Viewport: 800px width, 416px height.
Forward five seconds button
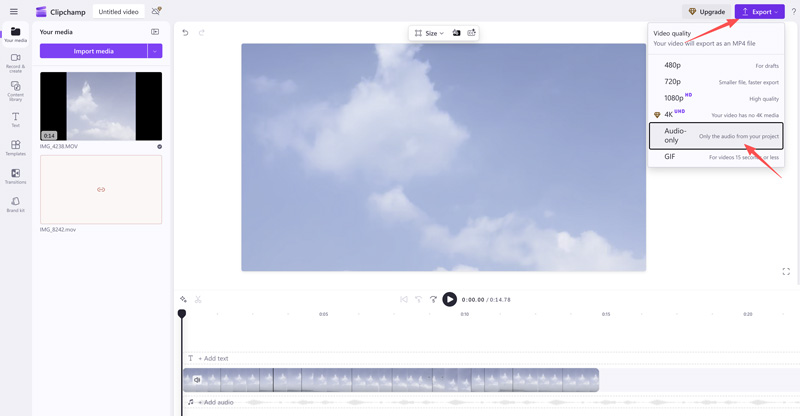pyautogui.click(x=433, y=299)
